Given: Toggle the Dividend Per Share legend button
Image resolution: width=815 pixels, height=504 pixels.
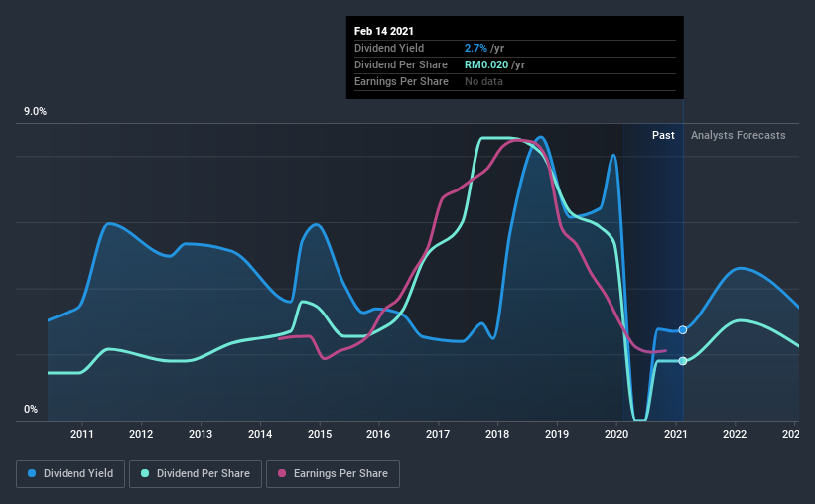Looking at the screenshot, I should tap(196, 474).
